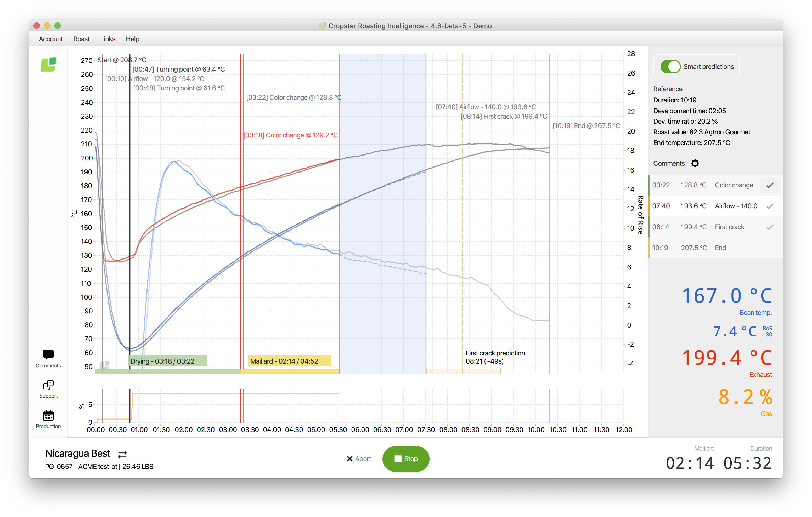Click the Start @ 208.7 °C annotation

(122, 60)
